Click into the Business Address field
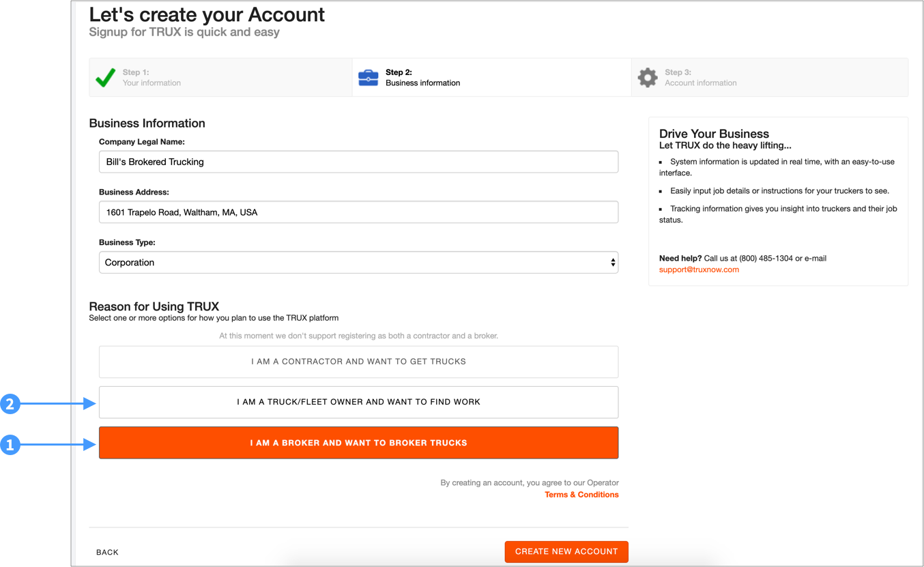The height and width of the screenshot is (567, 924). 358,212
